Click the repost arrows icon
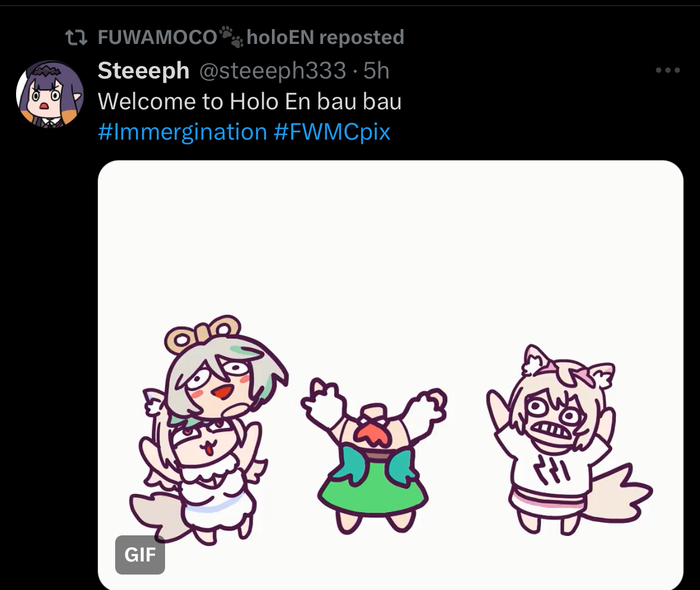Screen dimensions: 700x590 point(77,38)
